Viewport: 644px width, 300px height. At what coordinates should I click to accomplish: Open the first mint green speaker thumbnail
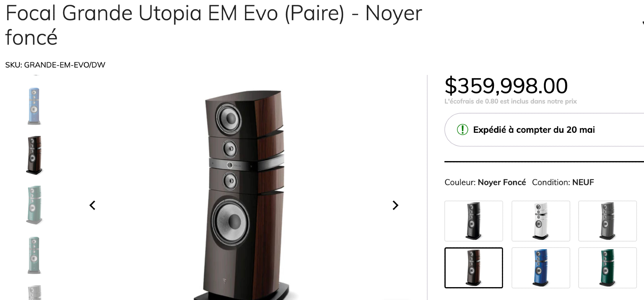(34, 205)
